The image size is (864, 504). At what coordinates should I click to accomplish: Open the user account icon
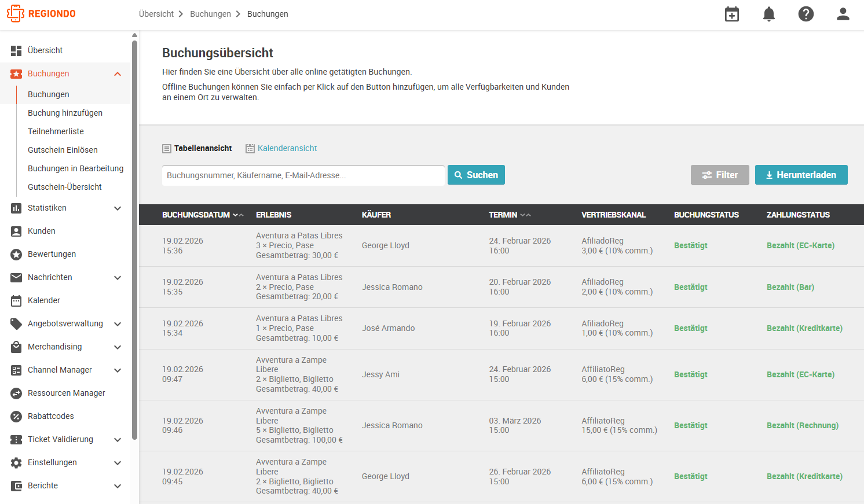click(x=843, y=14)
